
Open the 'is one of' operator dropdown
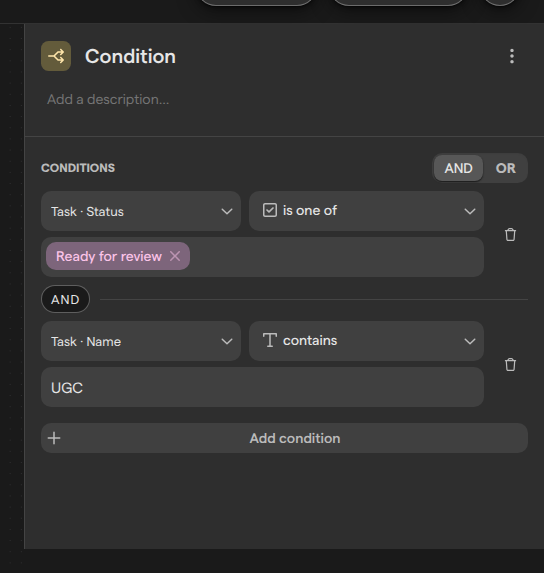click(x=366, y=211)
